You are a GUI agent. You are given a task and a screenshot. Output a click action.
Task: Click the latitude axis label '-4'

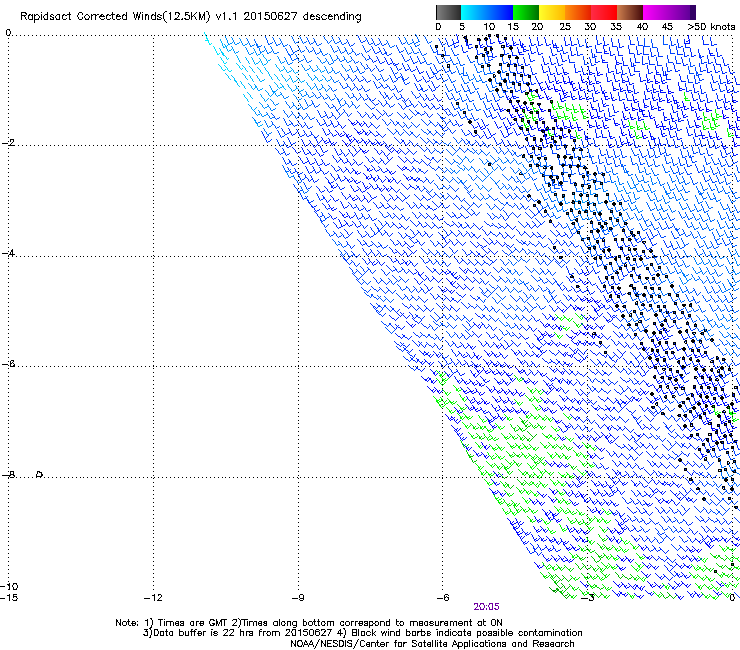point(8,253)
